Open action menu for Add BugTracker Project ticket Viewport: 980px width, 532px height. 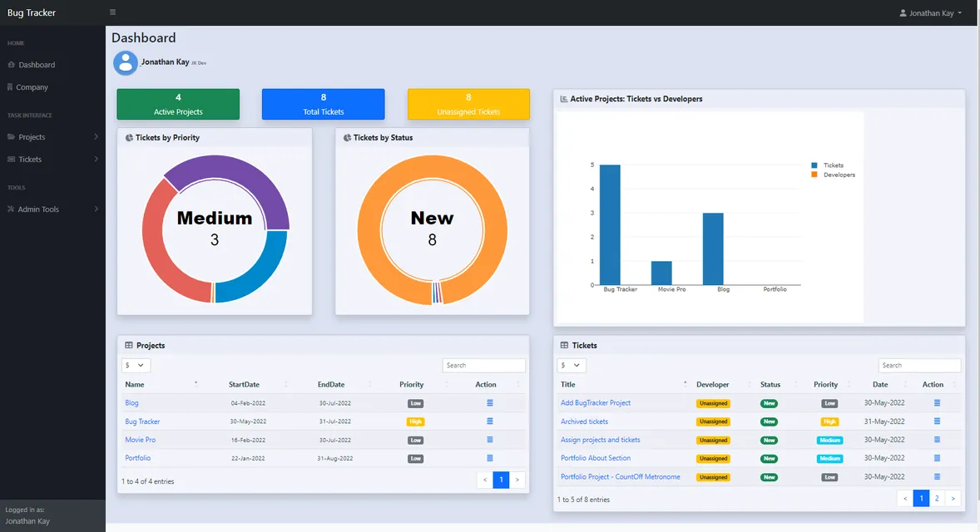pyautogui.click(x=937, y=403)
